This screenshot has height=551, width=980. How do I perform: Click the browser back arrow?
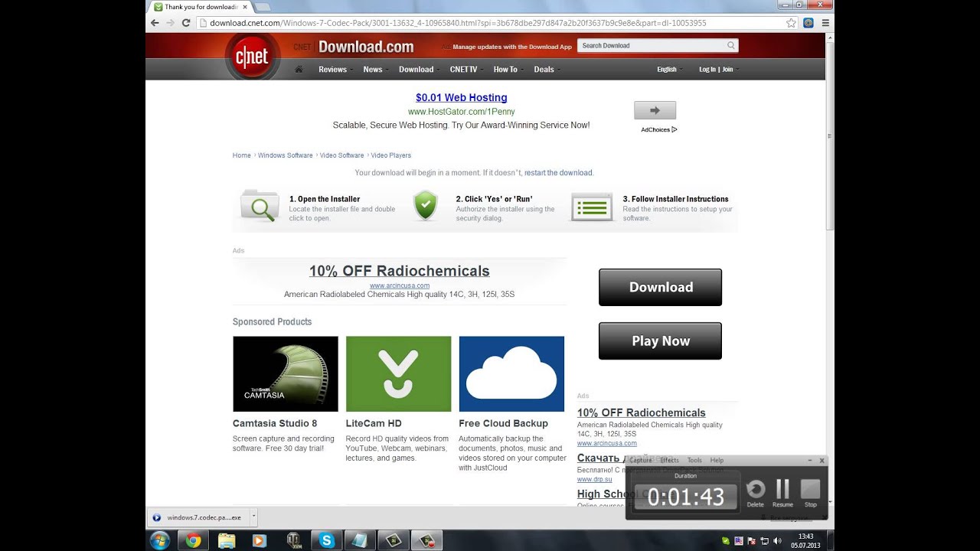155,23
